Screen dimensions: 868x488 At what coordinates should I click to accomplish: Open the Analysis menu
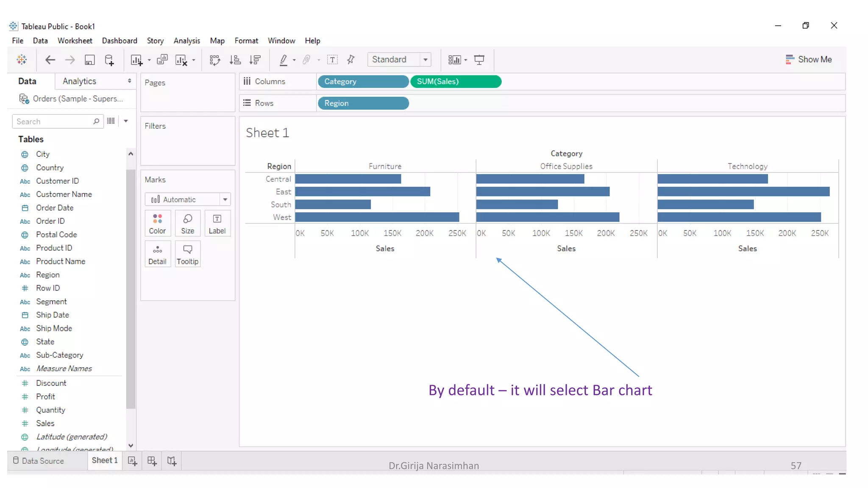[x=186, y=41]
